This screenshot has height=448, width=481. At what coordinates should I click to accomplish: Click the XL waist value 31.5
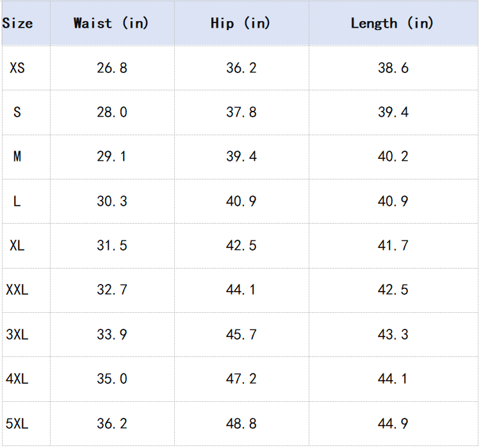coord(112,245)
